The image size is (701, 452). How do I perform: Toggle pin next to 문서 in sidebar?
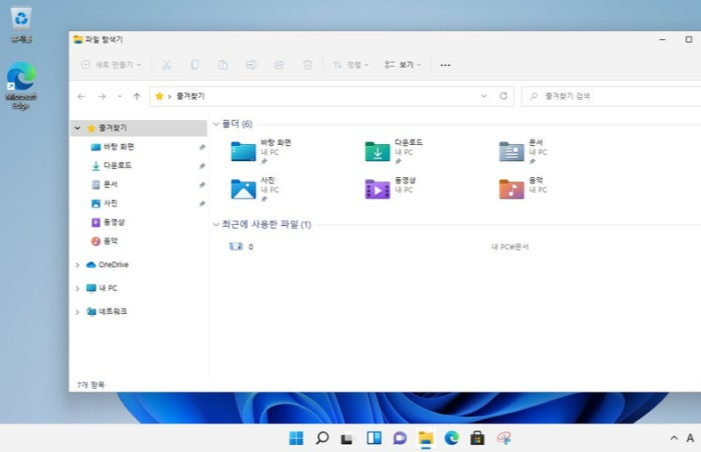[202, 185]
